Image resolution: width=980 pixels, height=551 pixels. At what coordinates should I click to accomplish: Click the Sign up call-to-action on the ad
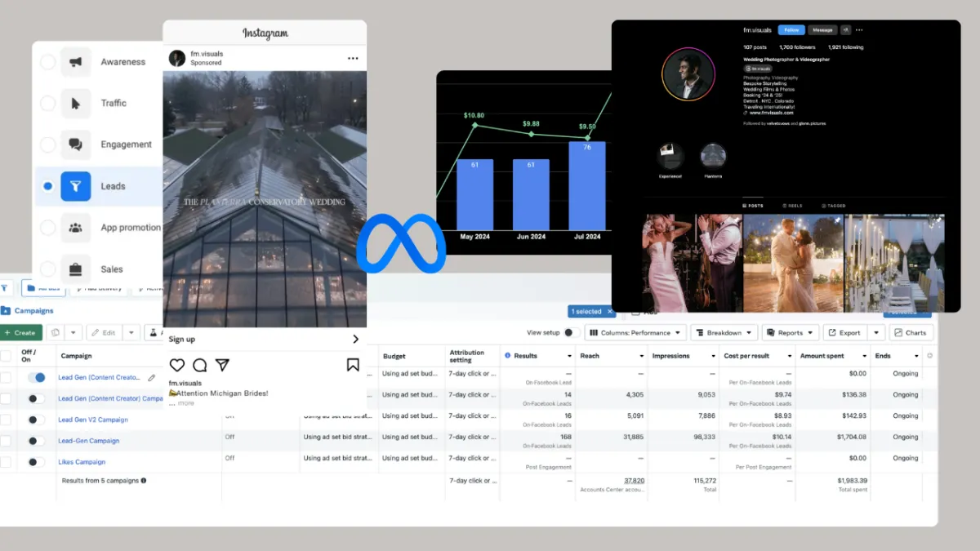pos(265,340)
